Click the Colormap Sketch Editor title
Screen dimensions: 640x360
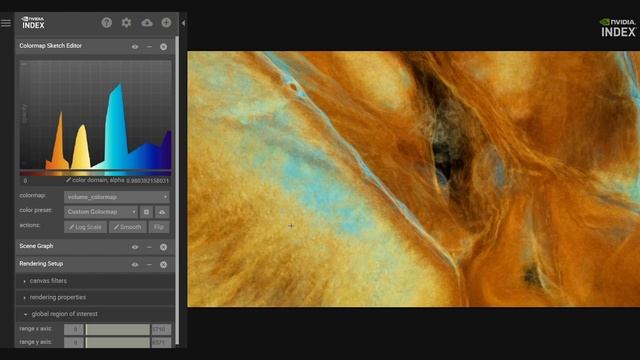(51, 46)
